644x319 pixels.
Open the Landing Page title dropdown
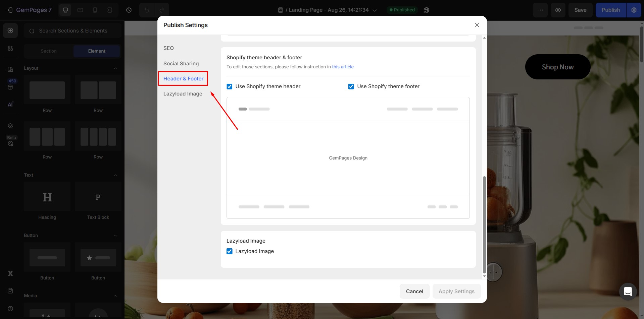(x=375, y=10)
